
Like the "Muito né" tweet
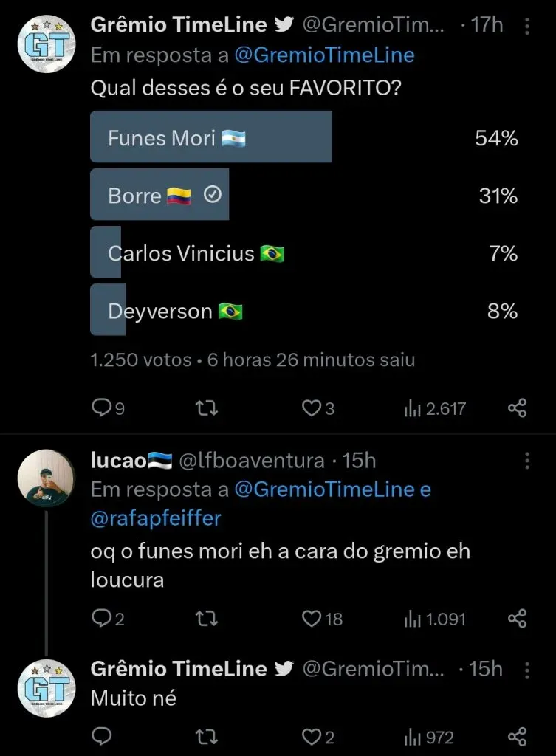312,736
